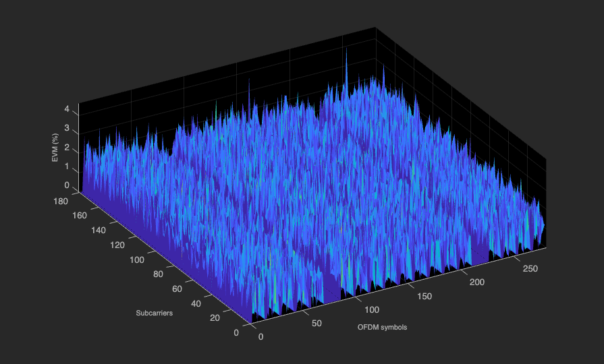Image resolution: width=604 pixels, height=364 pixels.
Task: Click the Subcarriers tick '60'
Action: (x=177, y=289)
